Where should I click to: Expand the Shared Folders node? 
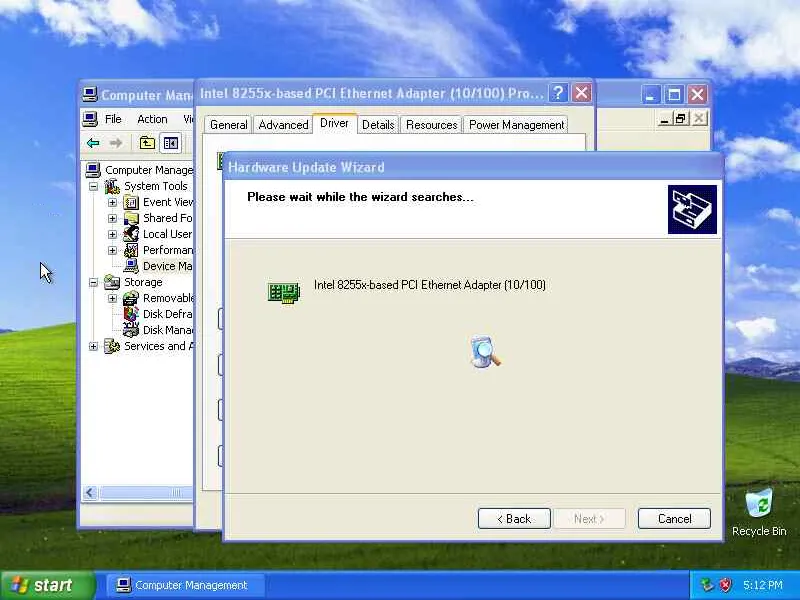pos(112,218)
